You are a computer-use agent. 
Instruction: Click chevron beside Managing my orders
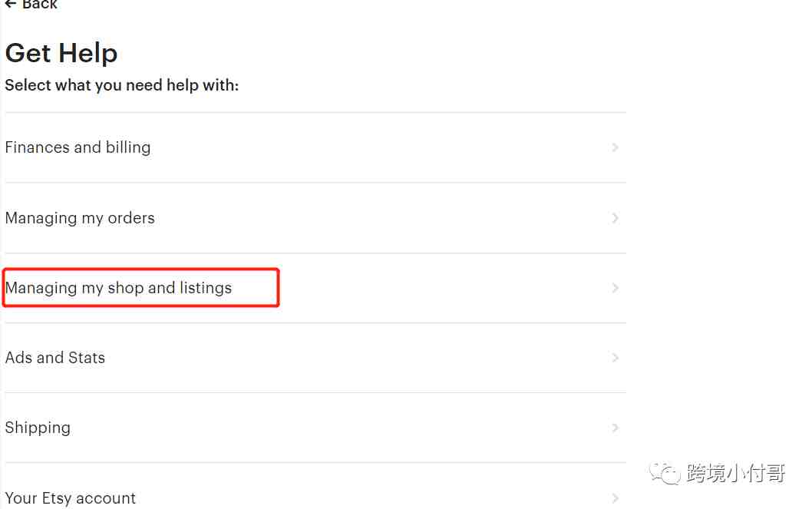coord(615,218)
